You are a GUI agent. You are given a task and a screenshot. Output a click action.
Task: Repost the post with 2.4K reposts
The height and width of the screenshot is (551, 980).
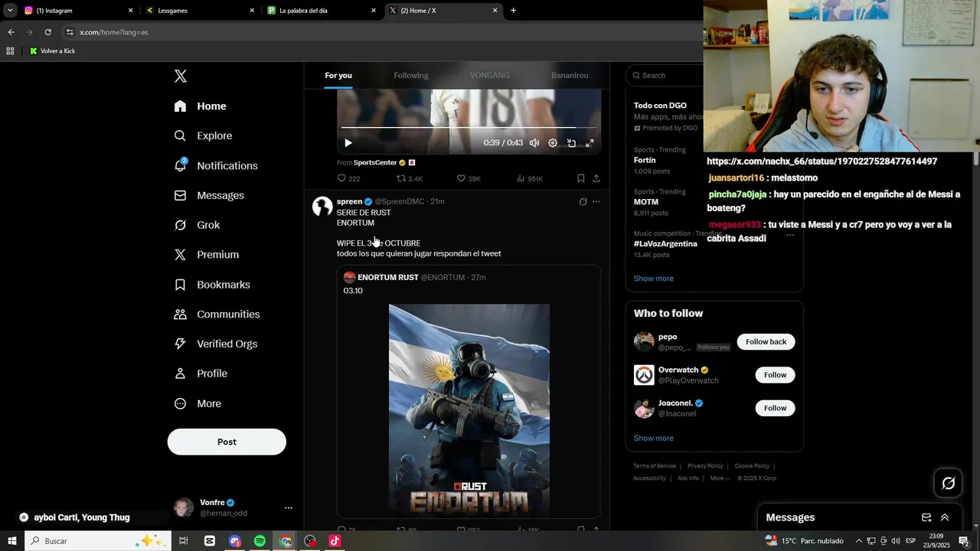point(409,178)
